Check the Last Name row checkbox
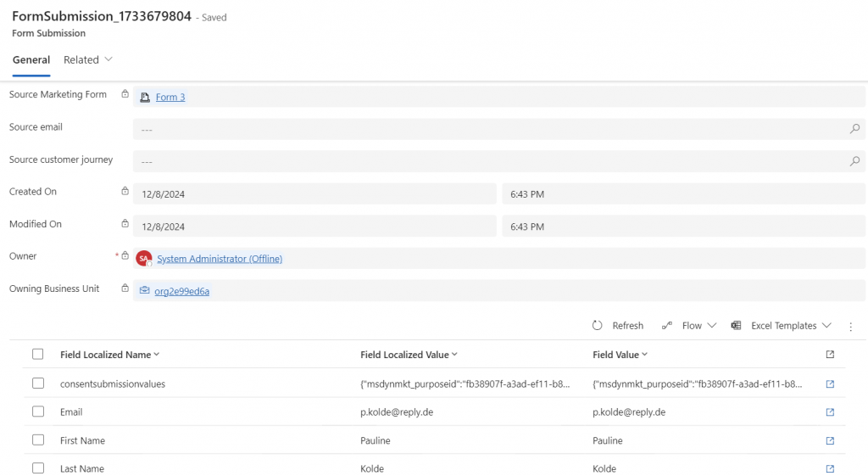This screenshot has width=868, height=476. tap(37, 468)
